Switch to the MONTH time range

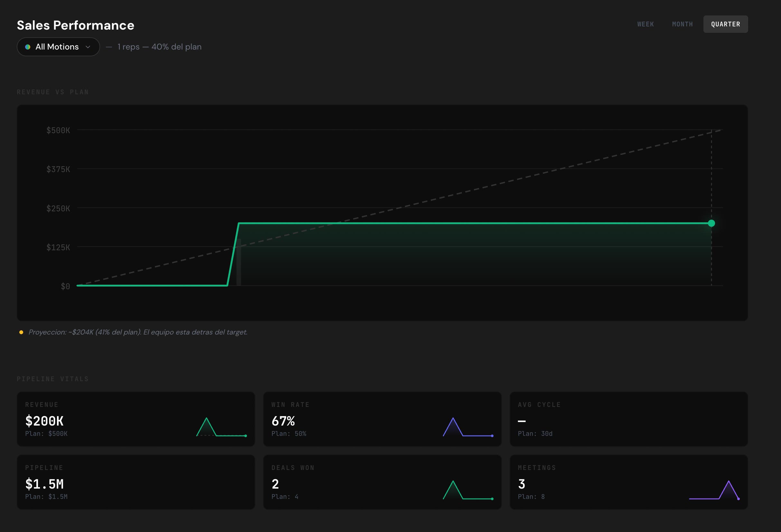[682, 24]
